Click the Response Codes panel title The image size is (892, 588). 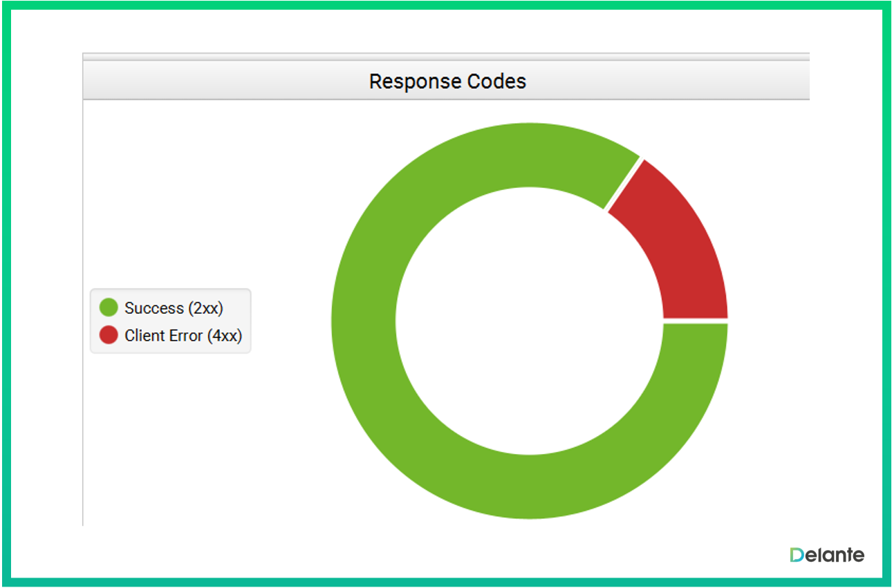pyautogui.click(x=447, y=82)
